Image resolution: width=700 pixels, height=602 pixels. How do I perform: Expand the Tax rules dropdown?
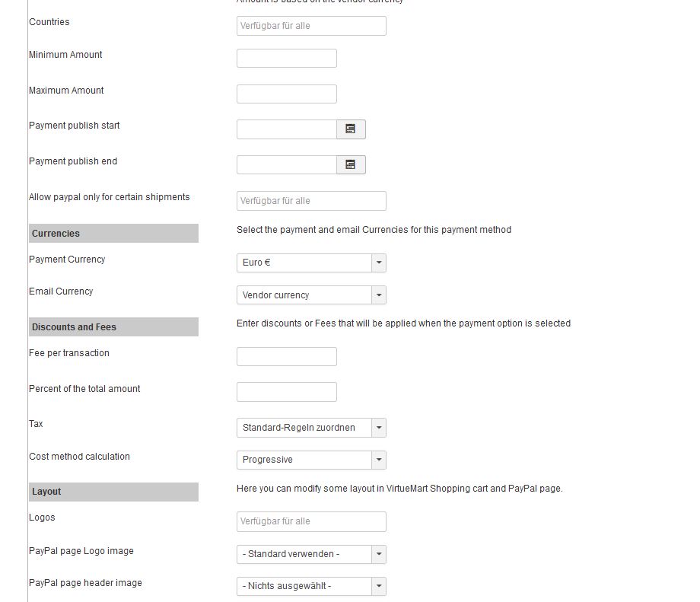pos(311,428)
